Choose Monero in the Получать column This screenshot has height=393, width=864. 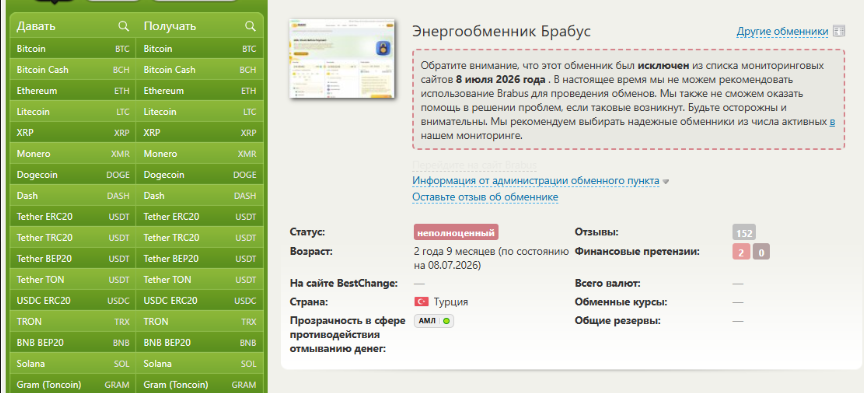point(200,154)
